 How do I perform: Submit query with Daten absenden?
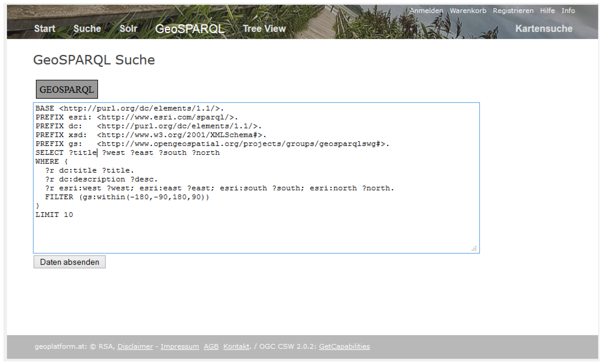69,262
